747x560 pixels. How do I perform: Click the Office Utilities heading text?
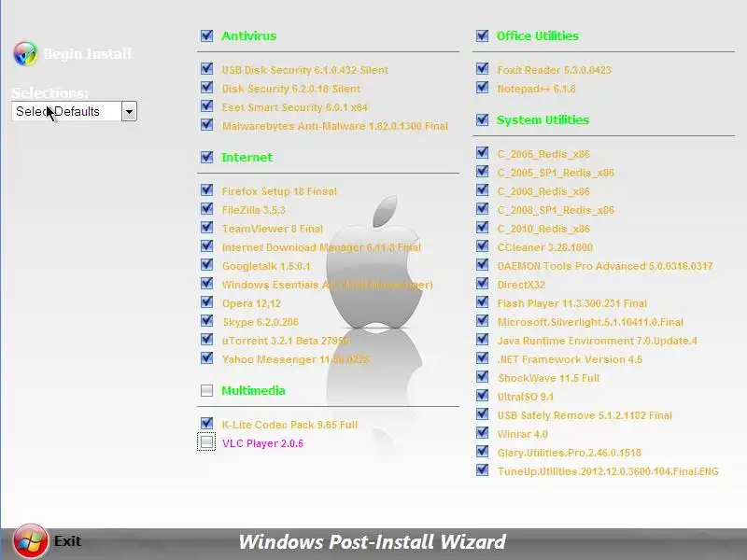pos(538,35)
